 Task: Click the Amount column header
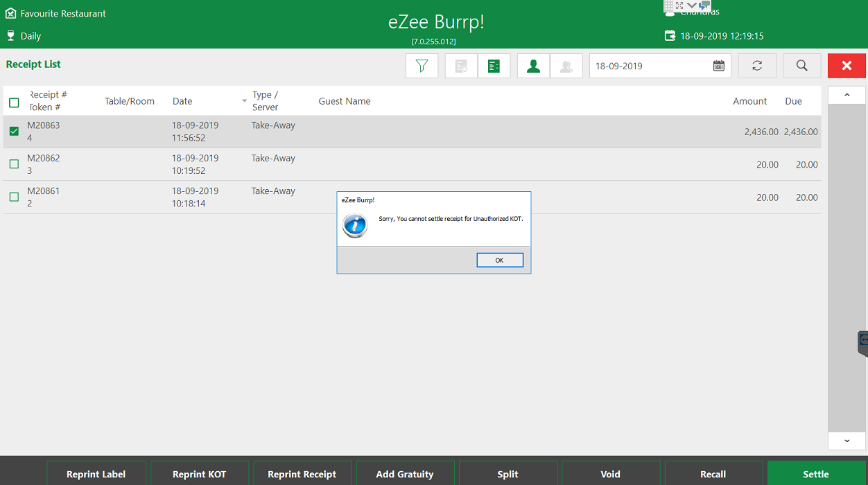pos(750,101)
